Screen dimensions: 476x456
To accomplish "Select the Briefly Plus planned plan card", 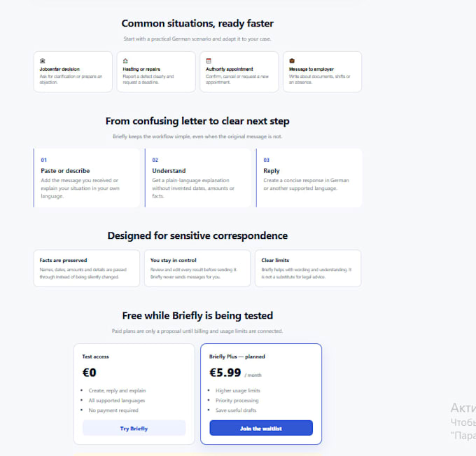I will pos(261,394).
